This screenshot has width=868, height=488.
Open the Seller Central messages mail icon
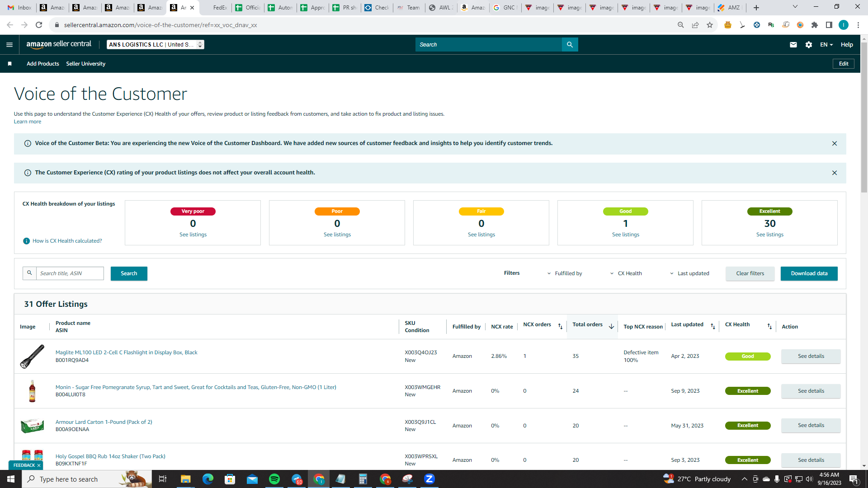point(793,44)
